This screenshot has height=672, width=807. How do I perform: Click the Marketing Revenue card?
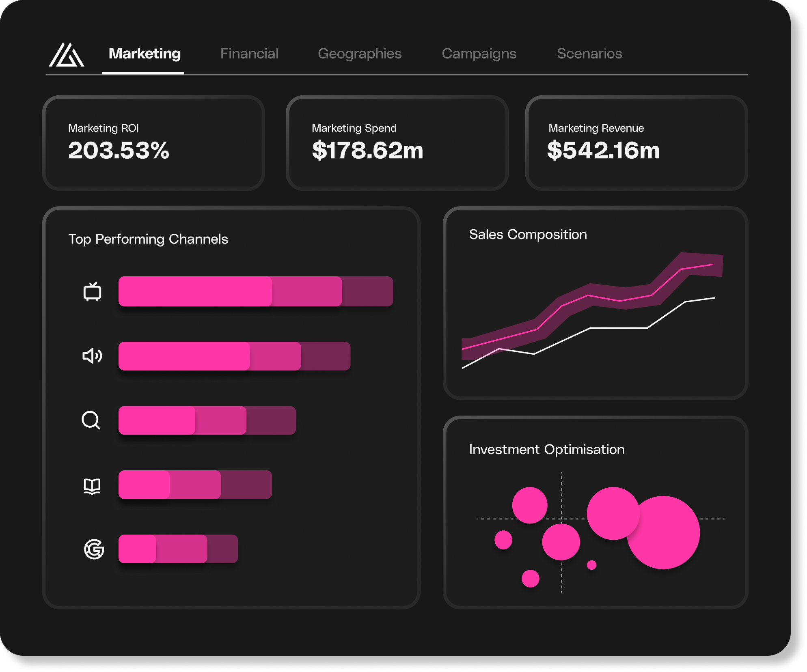[x=637, y=143]
